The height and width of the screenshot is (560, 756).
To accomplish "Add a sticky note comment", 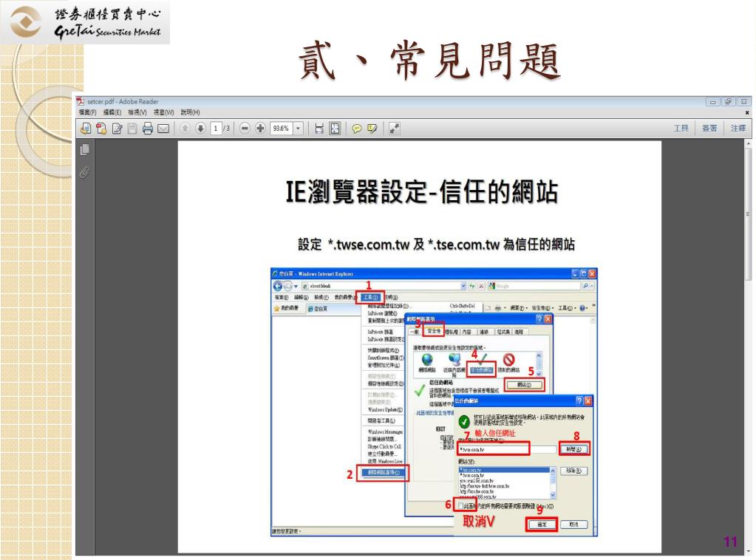I will pos(357,129).
